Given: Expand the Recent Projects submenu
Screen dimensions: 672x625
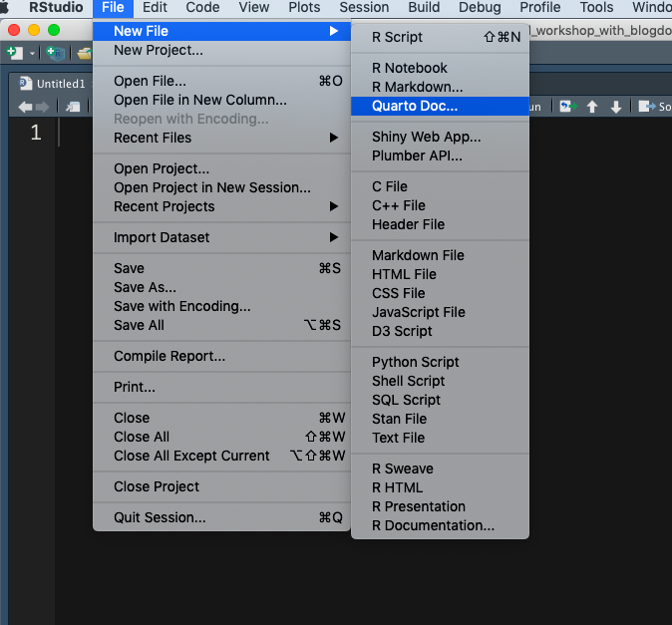Looking at the screenshot, I should point(222,206).
